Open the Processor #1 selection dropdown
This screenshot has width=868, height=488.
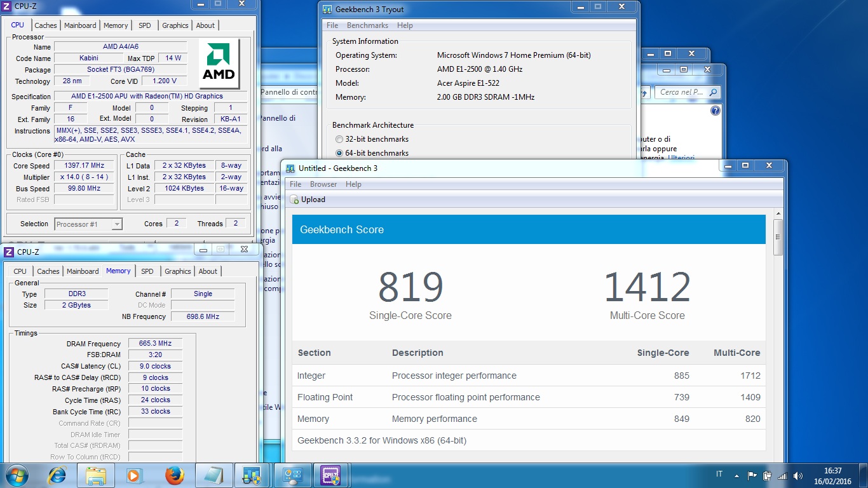(88, 224)
